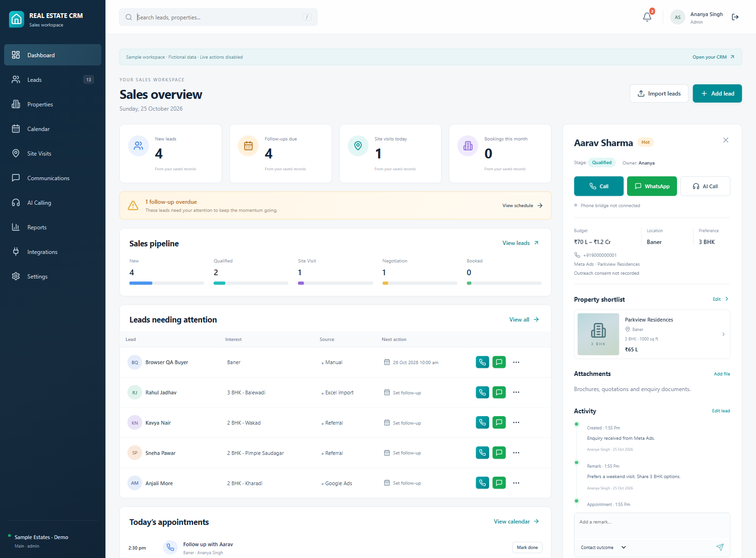This screenshot has height=558, width=756.
Task: Click Mark done for Aarav follow-up
Action: click(527, 548)
